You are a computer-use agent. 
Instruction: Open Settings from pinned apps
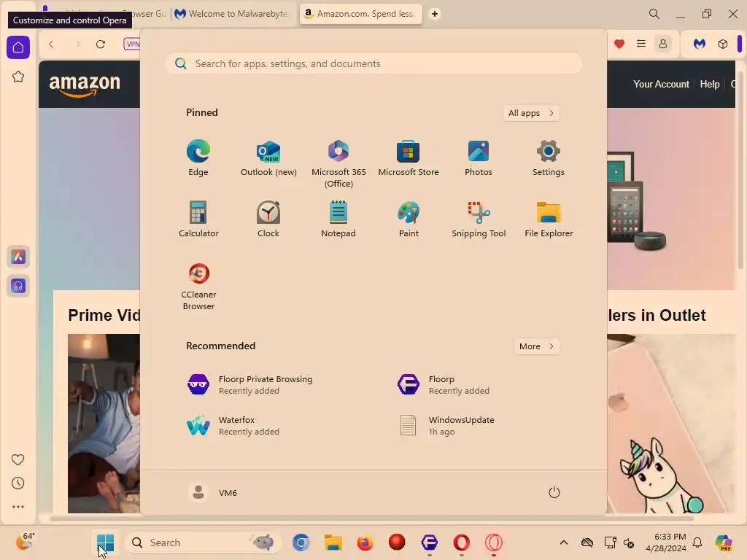pyautogui.click(x=549, y=158)
